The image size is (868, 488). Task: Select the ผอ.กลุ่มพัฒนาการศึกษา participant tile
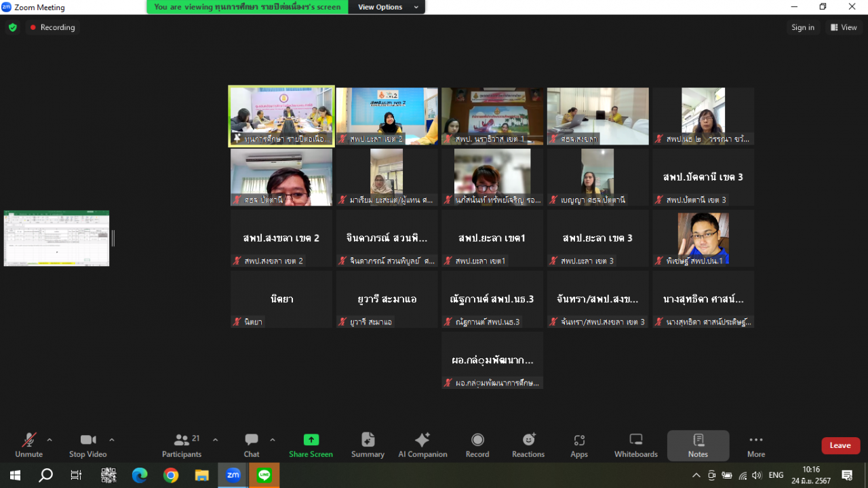(492, 360)
